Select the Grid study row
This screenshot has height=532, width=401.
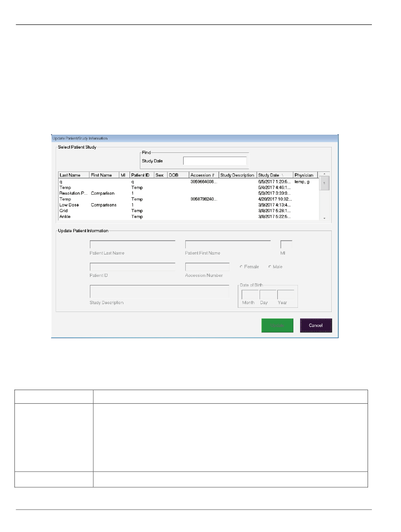coord(188,211)
